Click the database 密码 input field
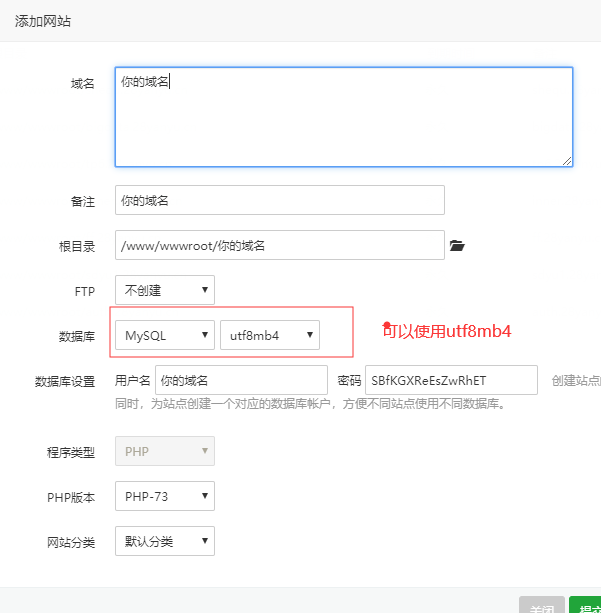The image size is (601, 613). [451, 380]
